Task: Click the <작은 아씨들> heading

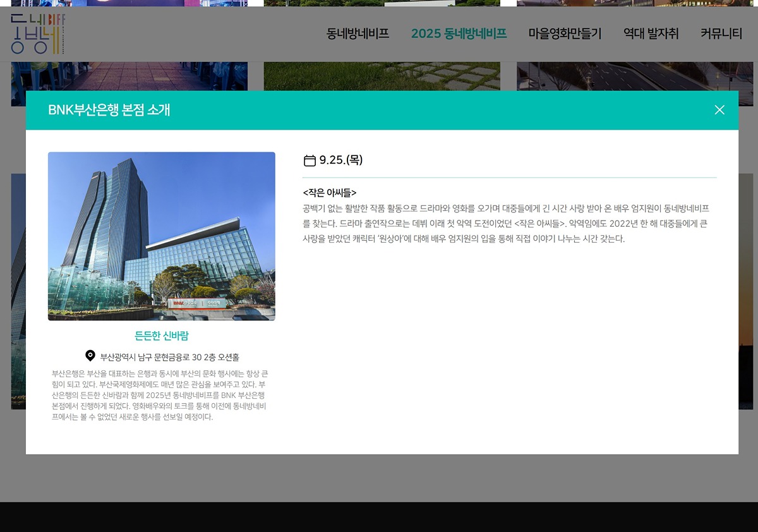Action: point(330,193)
